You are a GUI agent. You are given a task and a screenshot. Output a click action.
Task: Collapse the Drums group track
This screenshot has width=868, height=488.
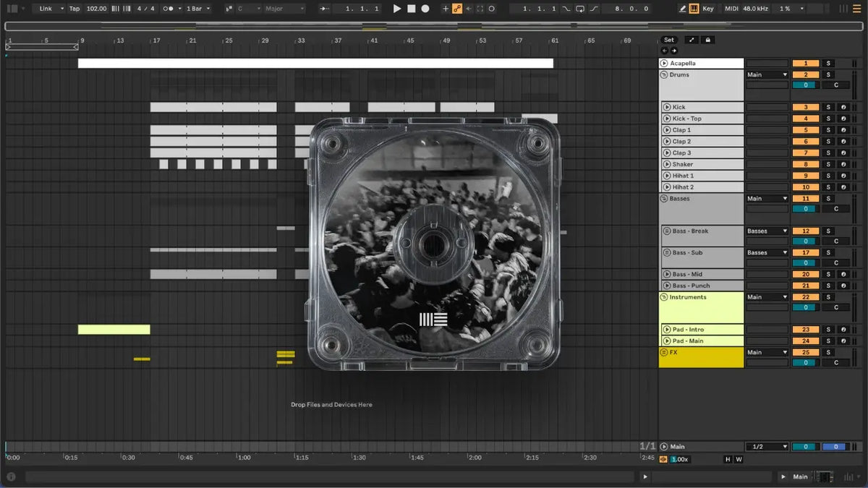tap(664, 74)
